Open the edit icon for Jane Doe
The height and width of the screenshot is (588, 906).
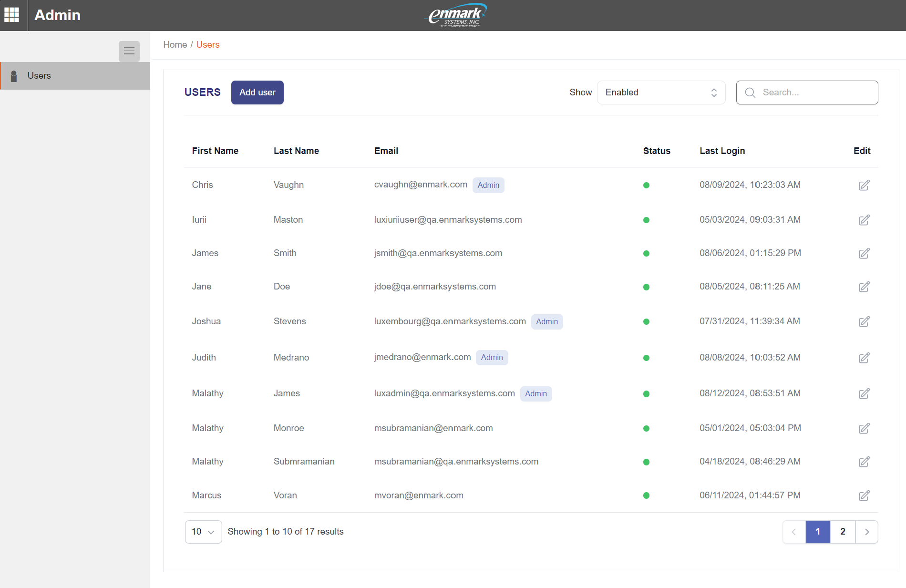865,287
